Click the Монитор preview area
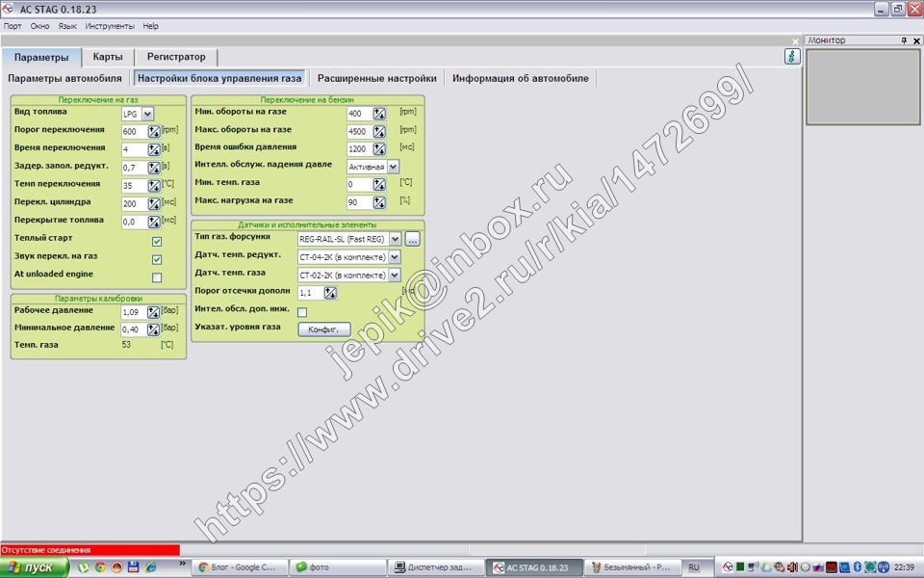The height and width of the screenshot is (578, 924). point(862,87)
